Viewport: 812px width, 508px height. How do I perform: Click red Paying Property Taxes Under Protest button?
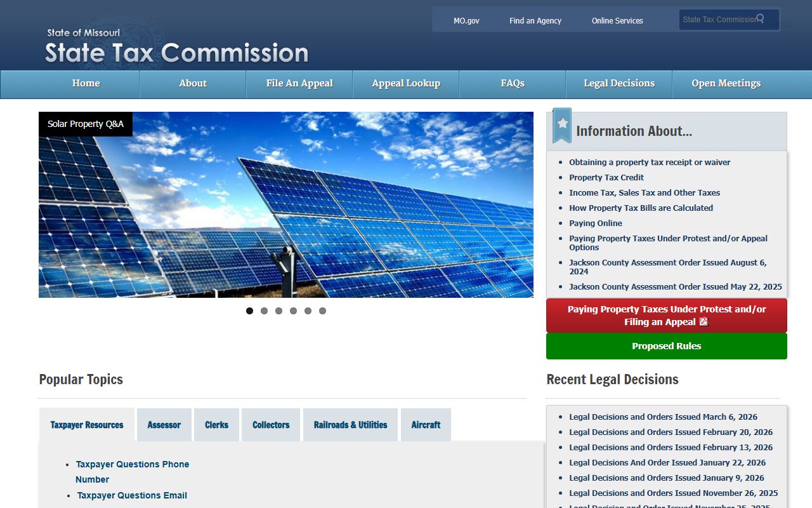click(x=667, y=316)
